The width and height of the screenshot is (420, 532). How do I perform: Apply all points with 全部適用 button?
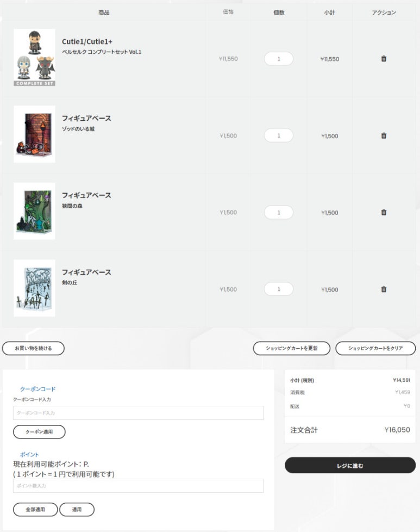[35, 509]
